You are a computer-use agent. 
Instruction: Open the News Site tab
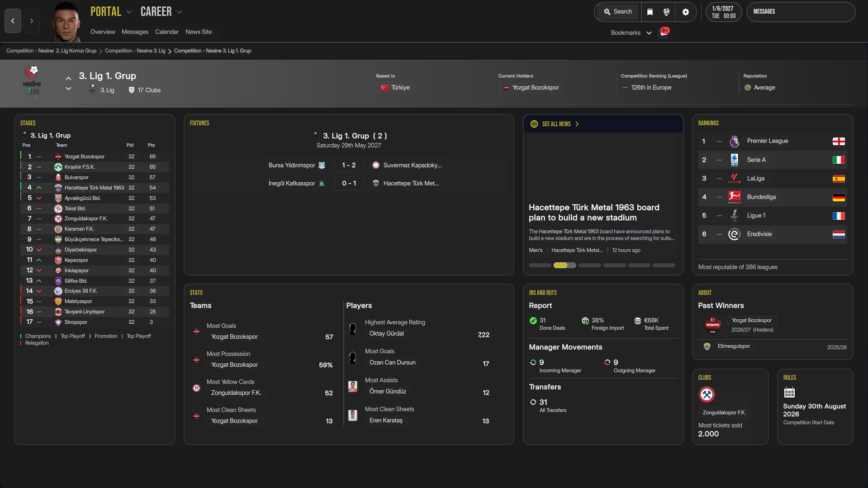198,32
